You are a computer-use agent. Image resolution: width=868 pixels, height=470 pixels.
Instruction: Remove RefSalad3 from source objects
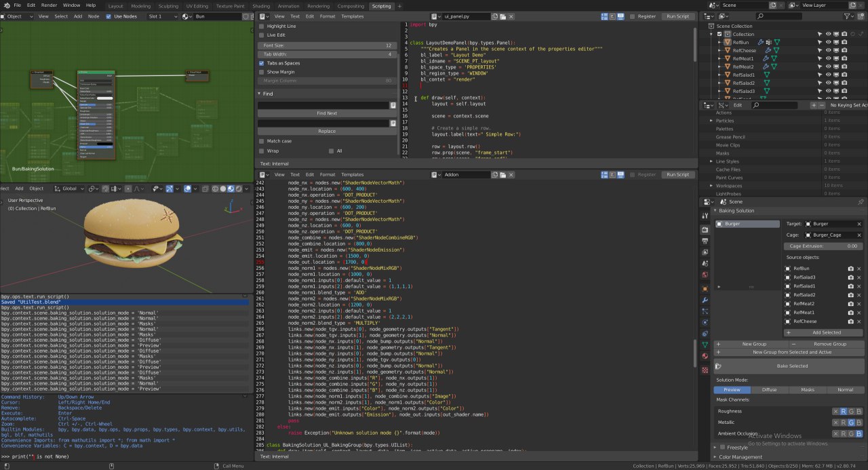[x=859, y=277]
